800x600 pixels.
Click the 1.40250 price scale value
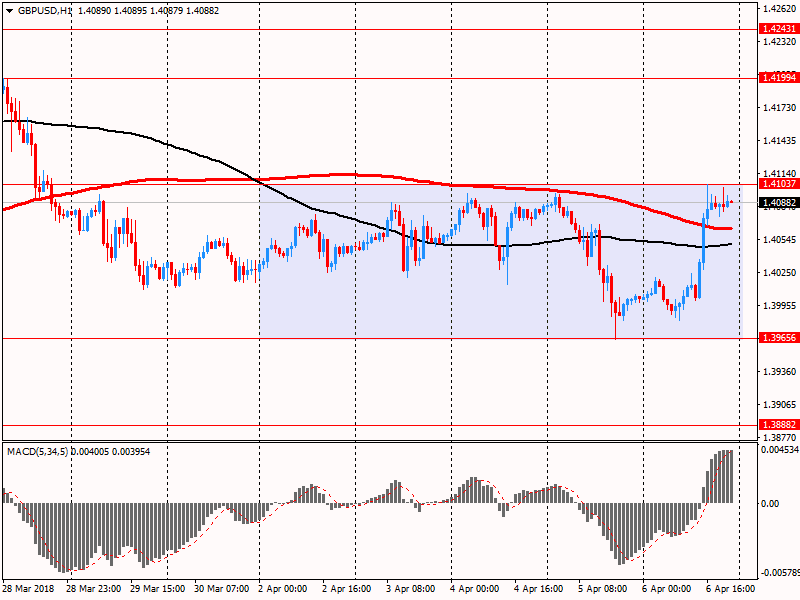(x=780, y=272)
